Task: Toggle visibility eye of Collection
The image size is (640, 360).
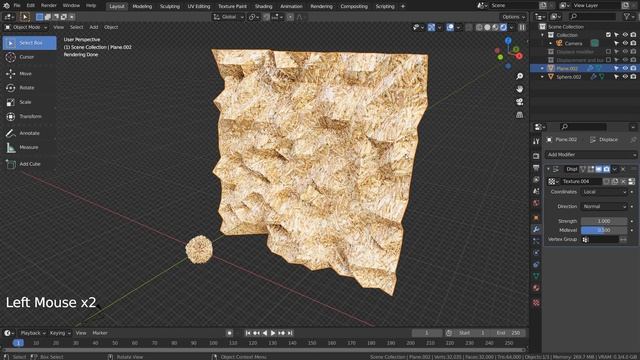Action: pyautogui.click(x=625, y=35)
